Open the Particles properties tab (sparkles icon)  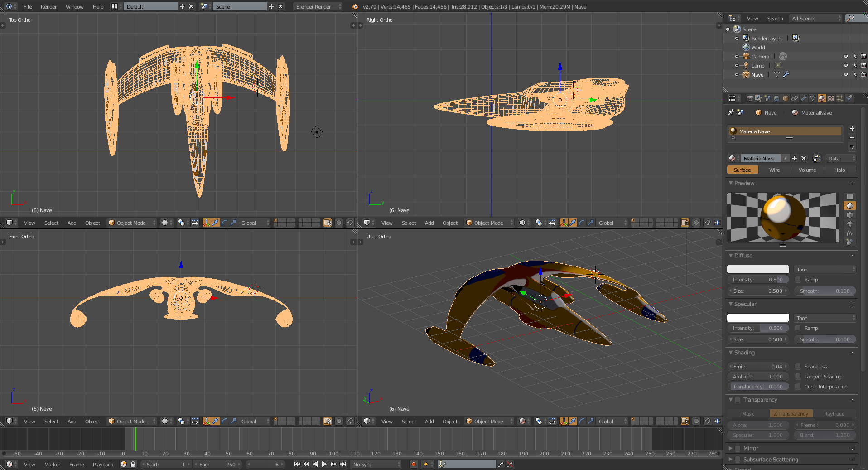pyautogui.click(x=840, y=98)
